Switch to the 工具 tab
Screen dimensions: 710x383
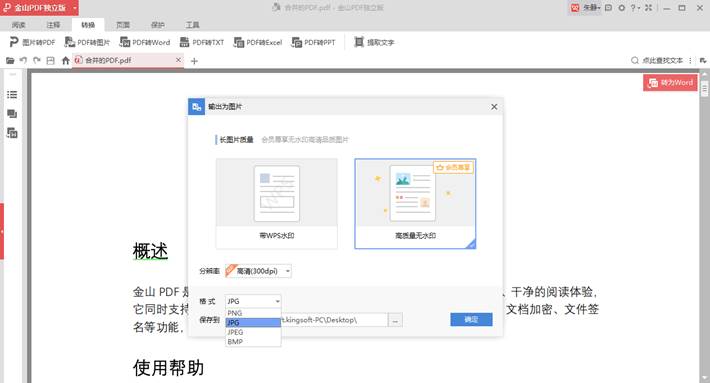click(192, 25)
